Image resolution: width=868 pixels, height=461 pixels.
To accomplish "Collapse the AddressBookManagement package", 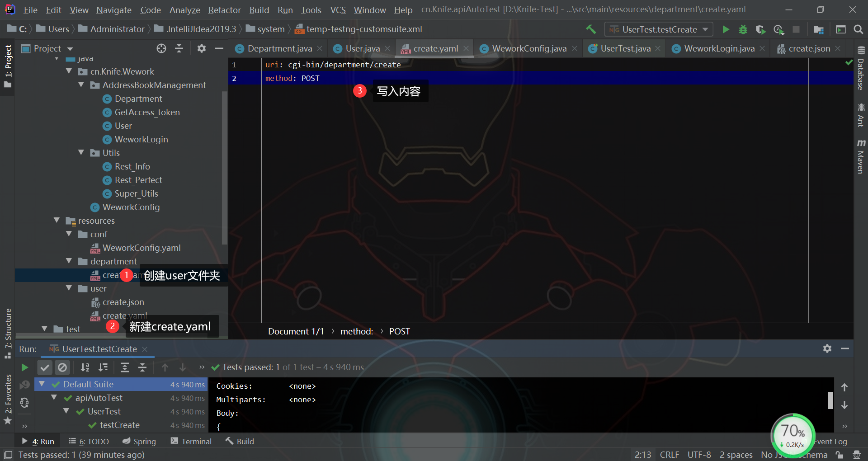I will click(81, 85).
